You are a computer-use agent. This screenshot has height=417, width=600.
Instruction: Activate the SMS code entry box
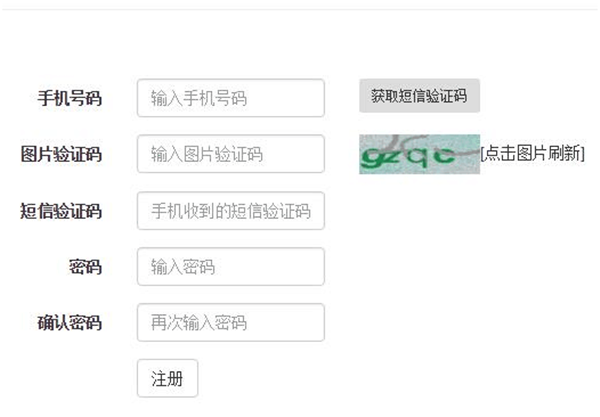230,211
